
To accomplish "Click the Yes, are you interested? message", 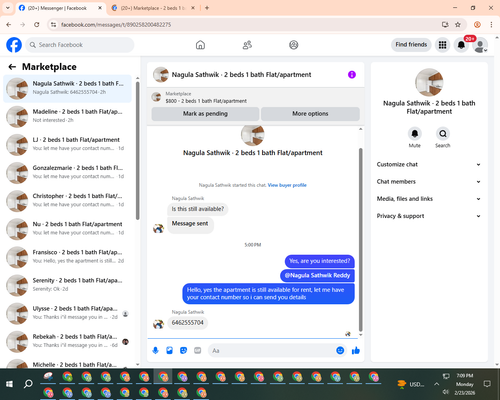I will [320, 261].
